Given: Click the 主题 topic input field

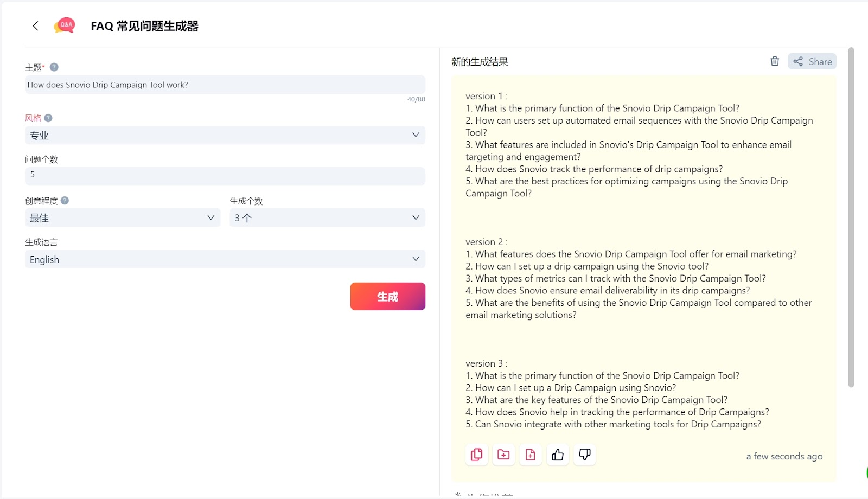Looking at the screenshot, I should click(x=225, y=85).
